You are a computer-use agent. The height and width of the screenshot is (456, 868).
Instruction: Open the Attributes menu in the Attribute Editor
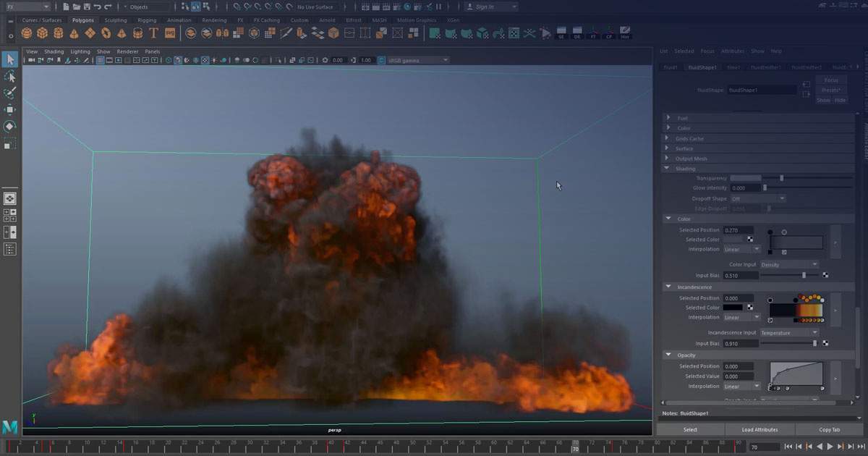coord(733,51)
